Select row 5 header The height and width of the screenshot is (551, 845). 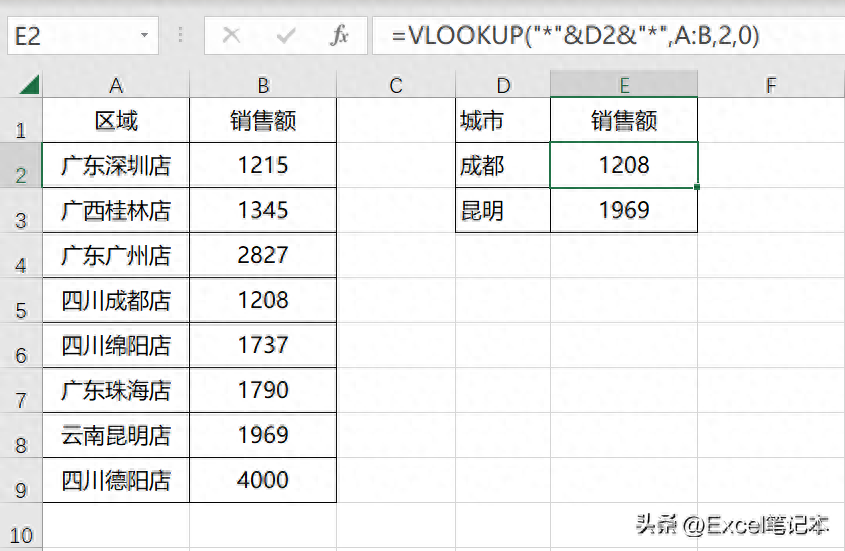[20, 300]
